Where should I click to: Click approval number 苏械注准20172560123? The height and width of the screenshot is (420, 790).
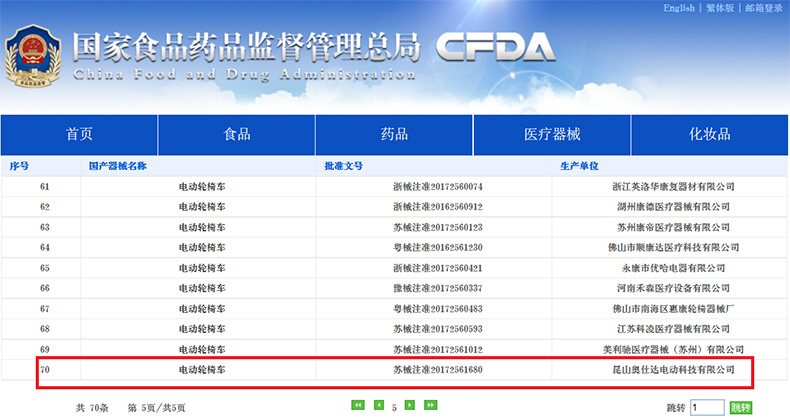coord(438,228)
